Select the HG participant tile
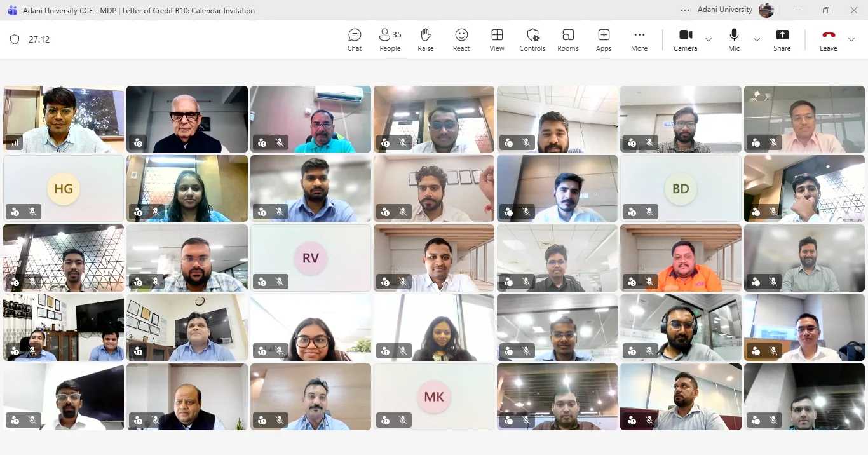The height and width of the screenshot is (455, 868). [64, 189]
